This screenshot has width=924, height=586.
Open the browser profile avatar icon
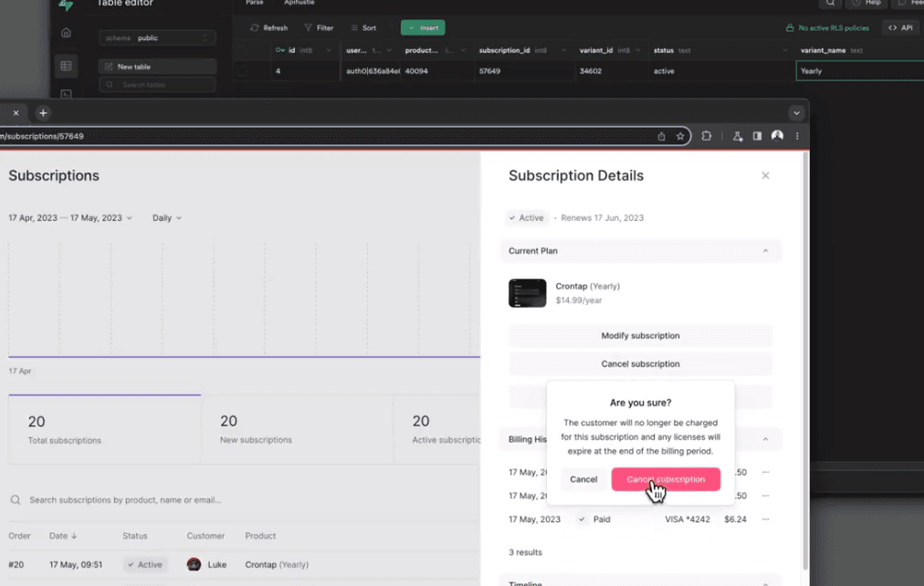(x=777, y=135)
